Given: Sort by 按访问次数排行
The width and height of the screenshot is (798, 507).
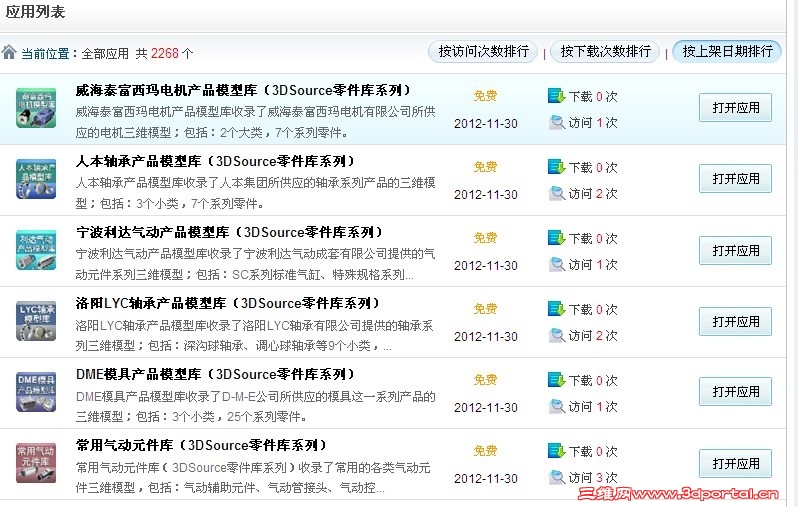Looking at the screenshot, I should (483, 51).
